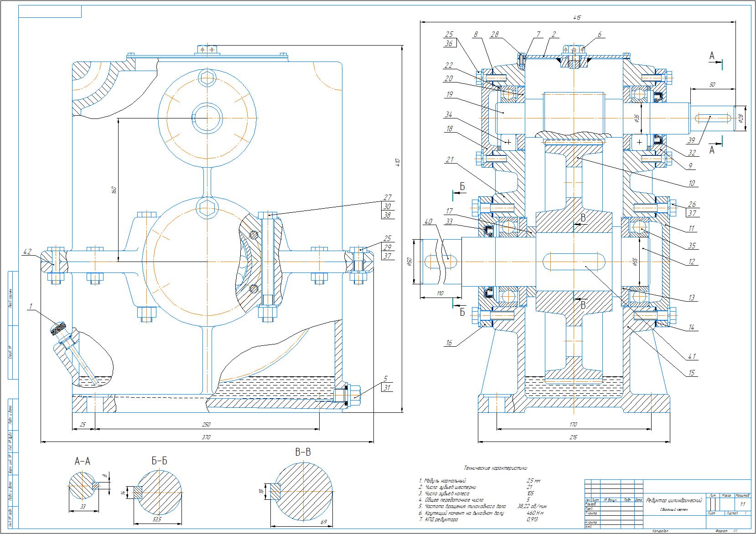This screenshot has height=534, width=756.
Task: Click the Б-Б section view title
Action: [159, 461]
